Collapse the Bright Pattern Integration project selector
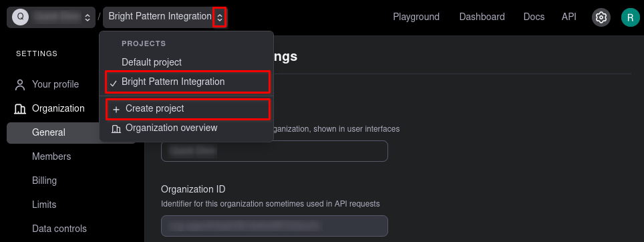 [x=220, y=17]
